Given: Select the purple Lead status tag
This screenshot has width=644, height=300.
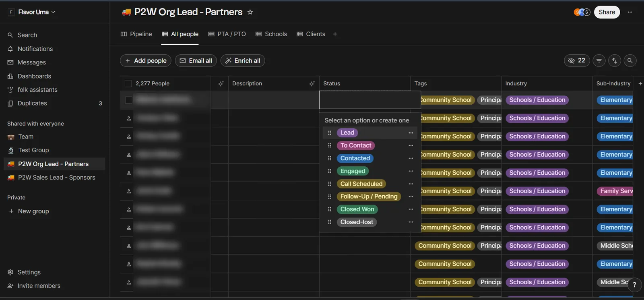Looking at the screenshot, I should (347, 133).
